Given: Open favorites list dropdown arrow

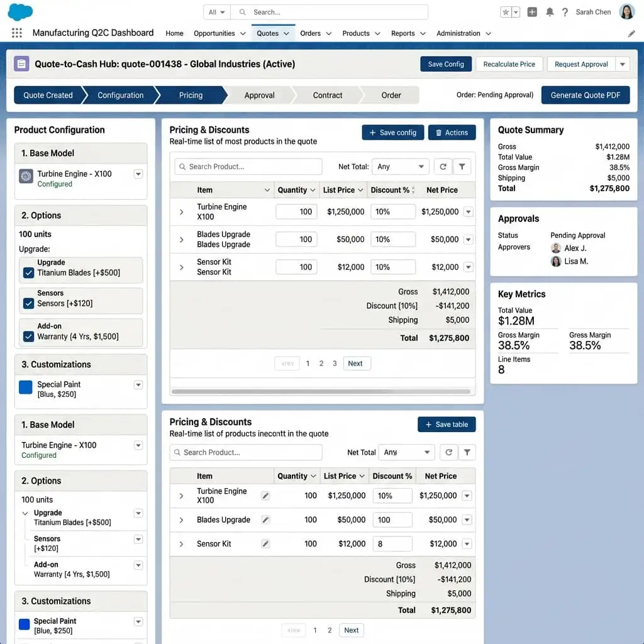Looking at the screenshot, I should point(516,13).
